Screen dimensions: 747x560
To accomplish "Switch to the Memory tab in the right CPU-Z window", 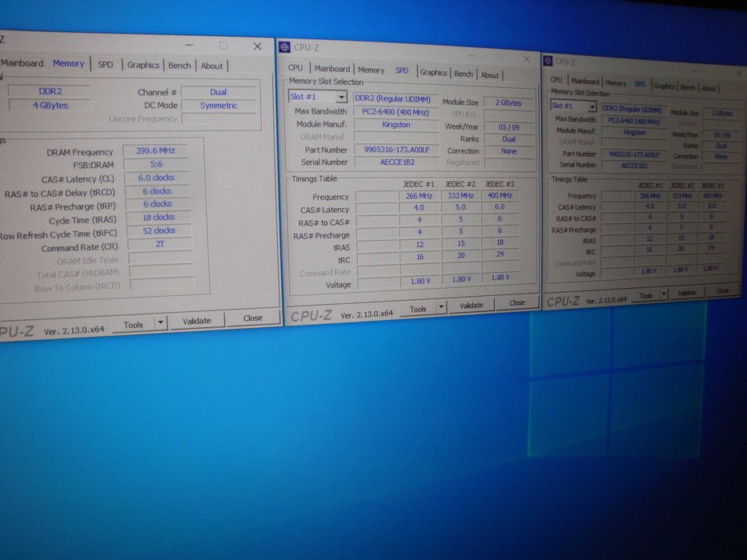I will pyautogui.click(x=616, y=83).
